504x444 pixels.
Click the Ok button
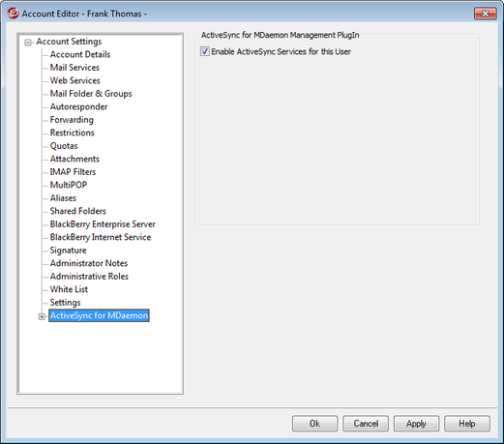(x=314, y=424)
